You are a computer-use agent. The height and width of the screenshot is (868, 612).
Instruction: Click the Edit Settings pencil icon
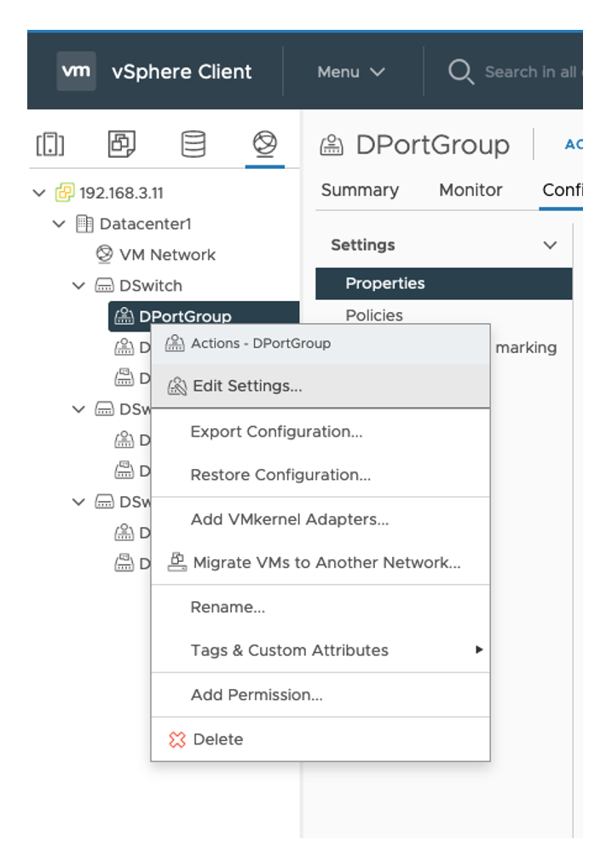point(177,386)
